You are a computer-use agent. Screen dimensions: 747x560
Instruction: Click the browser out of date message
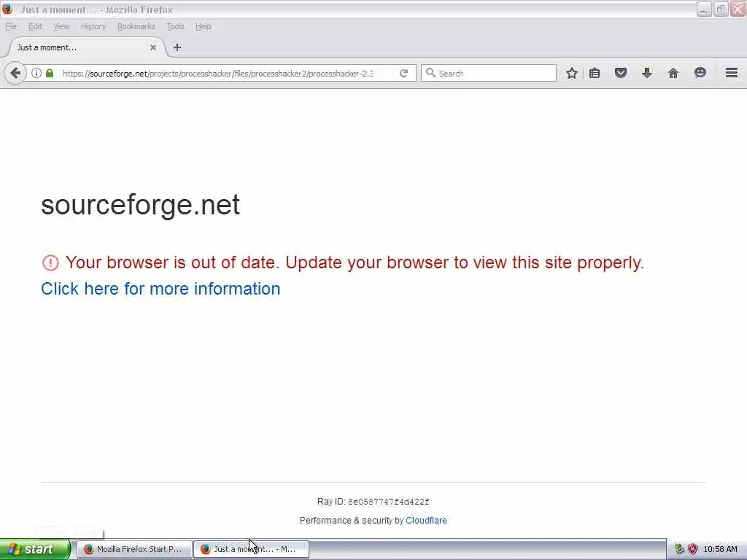355,262
